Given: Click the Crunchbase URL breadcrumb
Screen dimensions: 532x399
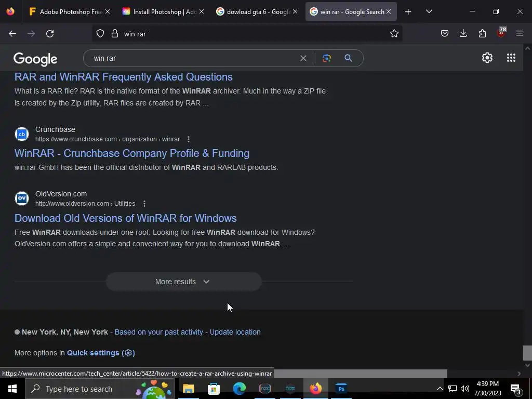Looking at the screenshot, I should pos(108,139).
